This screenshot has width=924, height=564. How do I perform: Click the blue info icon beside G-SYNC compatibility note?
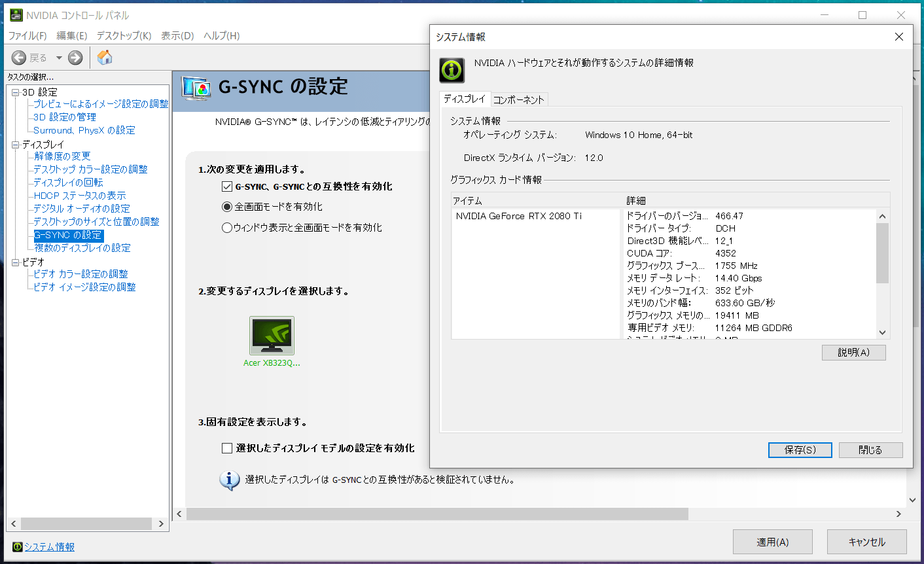(229, 480)
